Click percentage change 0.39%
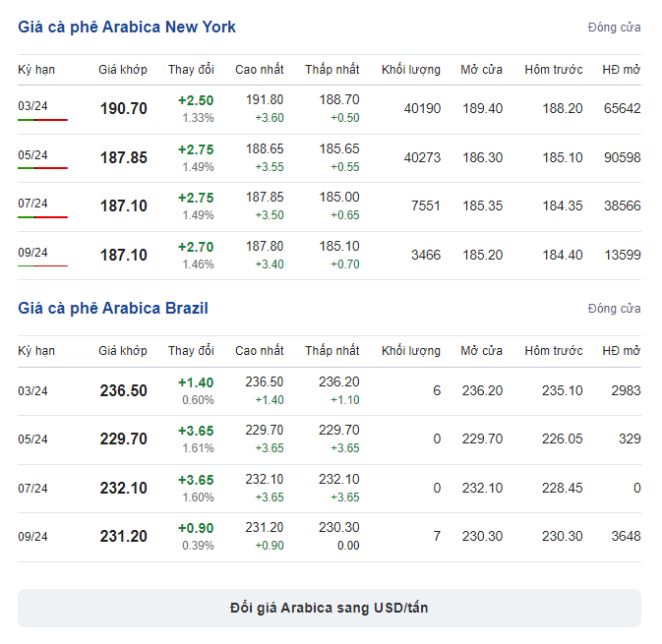 (198, 546)
